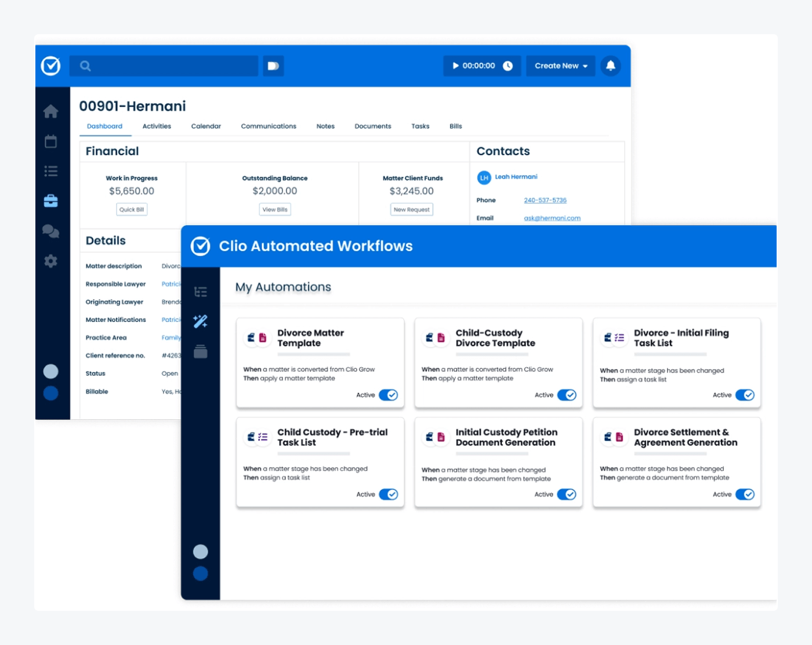Click the Initial Custody Petition card icon
812x645 pixels.
(435, 437)
